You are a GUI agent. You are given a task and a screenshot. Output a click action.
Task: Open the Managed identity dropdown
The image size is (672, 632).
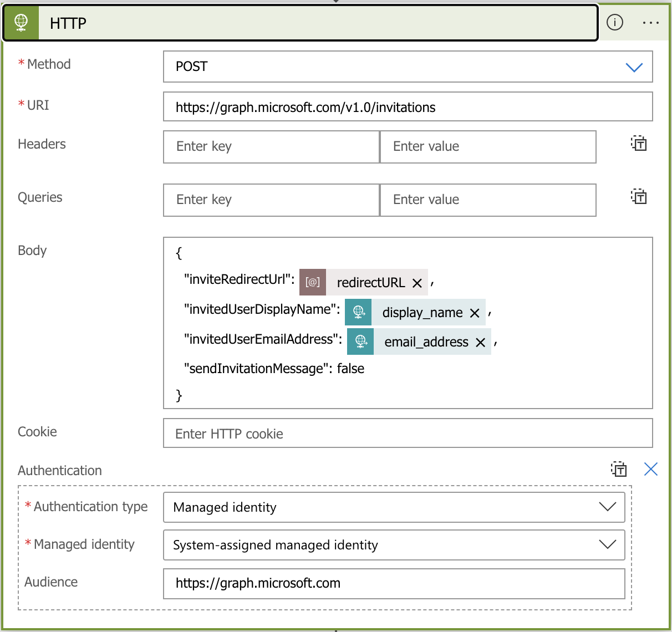(608, 545)
